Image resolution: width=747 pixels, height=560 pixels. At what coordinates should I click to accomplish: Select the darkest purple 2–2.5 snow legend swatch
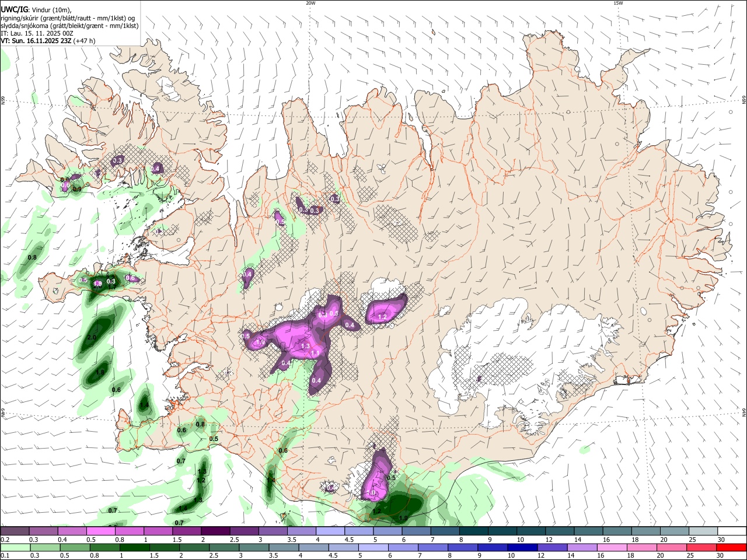(x=215, y=531)
